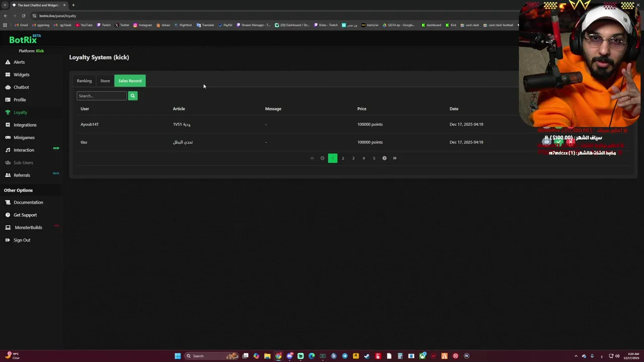
Task: Click the browser back arrow
Action: (x=6, y=16)
